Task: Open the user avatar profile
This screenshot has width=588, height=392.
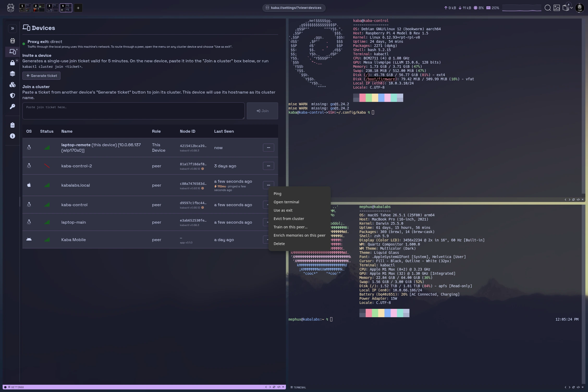Action: coord(580,8)
